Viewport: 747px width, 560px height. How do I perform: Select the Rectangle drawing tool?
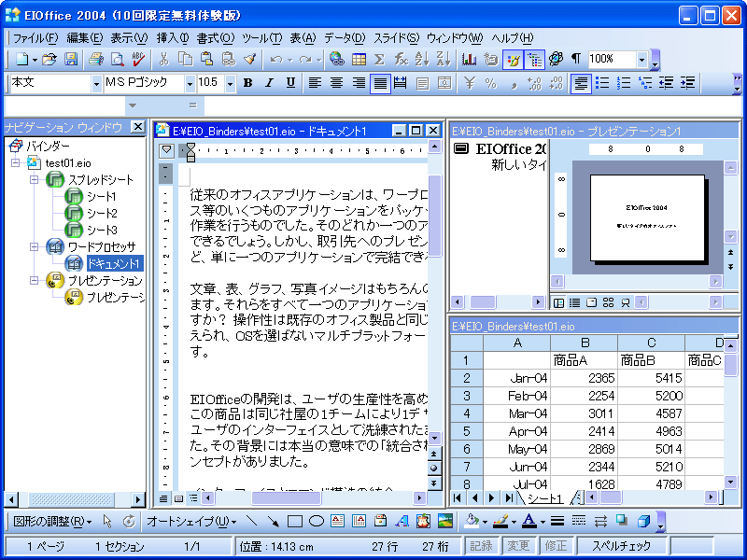coord(295,521)
